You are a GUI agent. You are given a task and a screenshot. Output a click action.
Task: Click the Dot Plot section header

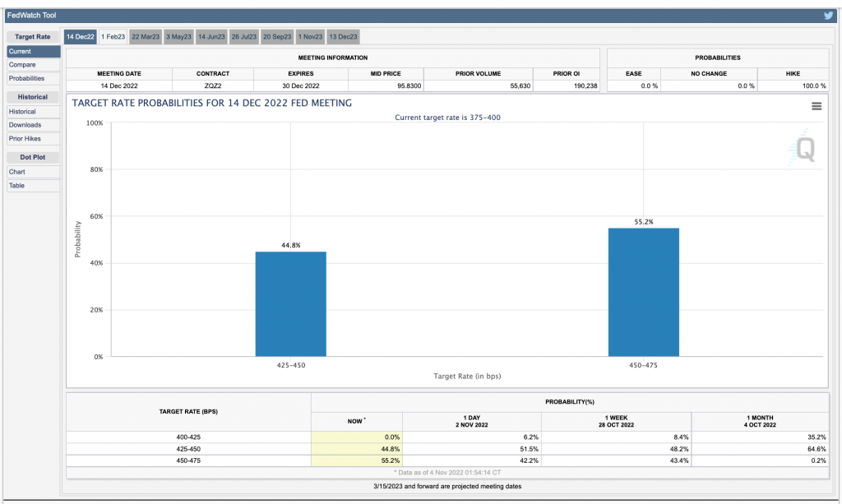[33, 157]
